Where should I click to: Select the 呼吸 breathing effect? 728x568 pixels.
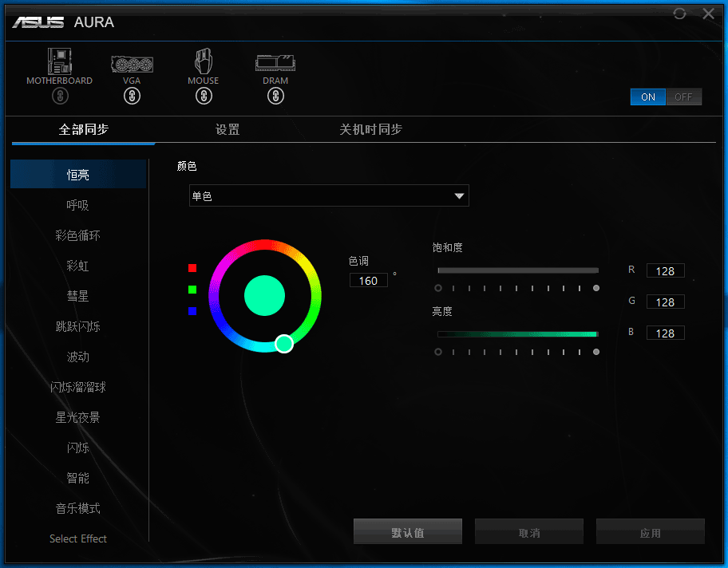click(78, 205)
